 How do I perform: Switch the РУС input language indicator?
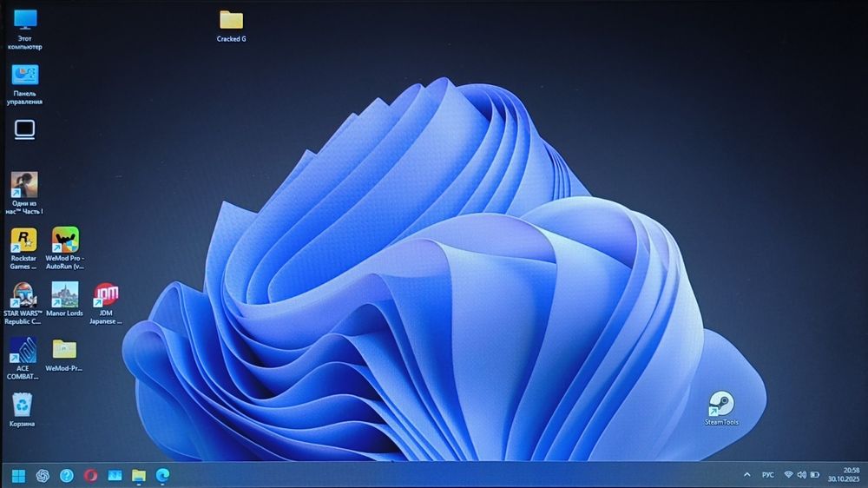point(768,475)
